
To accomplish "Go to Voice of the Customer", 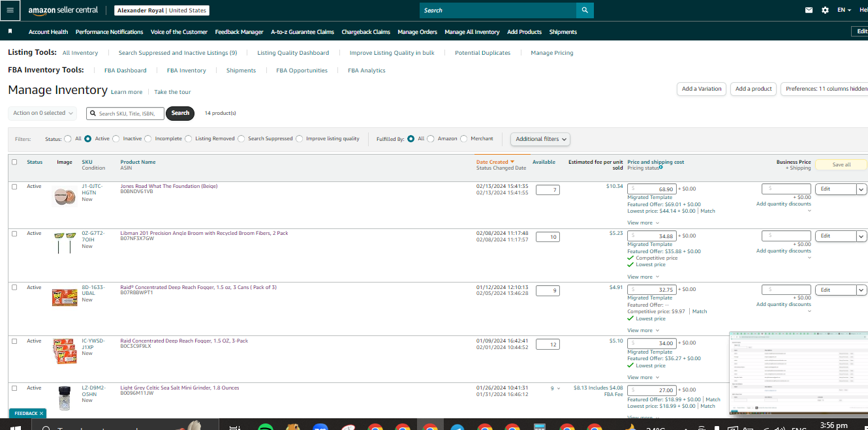I will pos(179,31).
